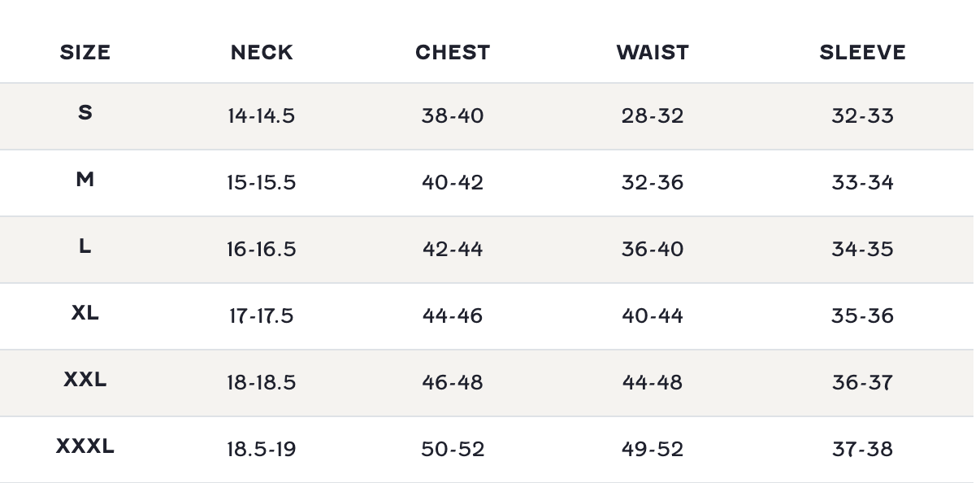
Task: Click chest value 40-42
Action: pos(453,183)
